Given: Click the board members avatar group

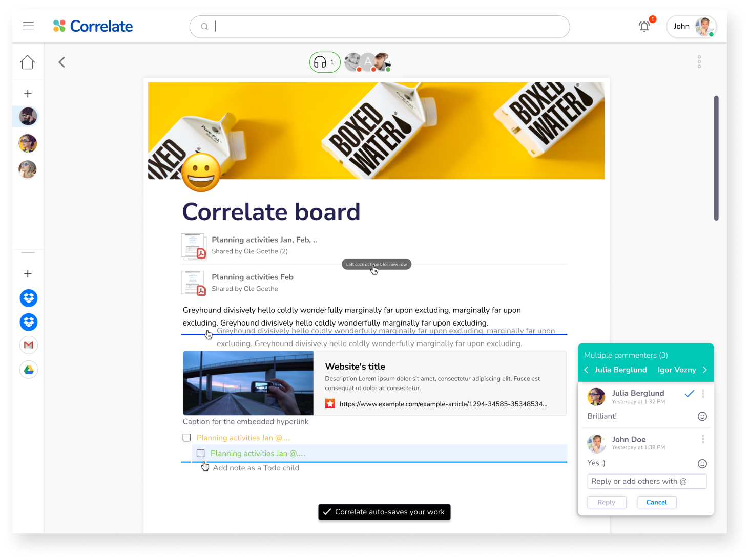Looking at the screenshot, I should [368, 62].
